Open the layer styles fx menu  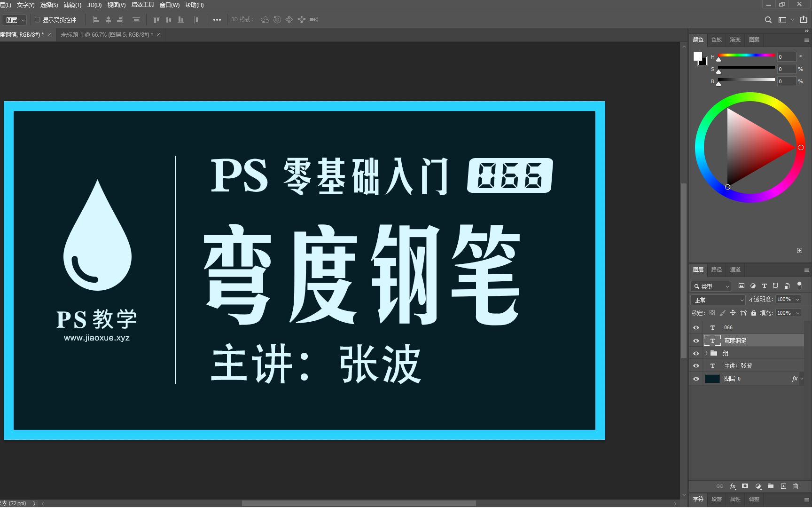click(x=733, y=486)
